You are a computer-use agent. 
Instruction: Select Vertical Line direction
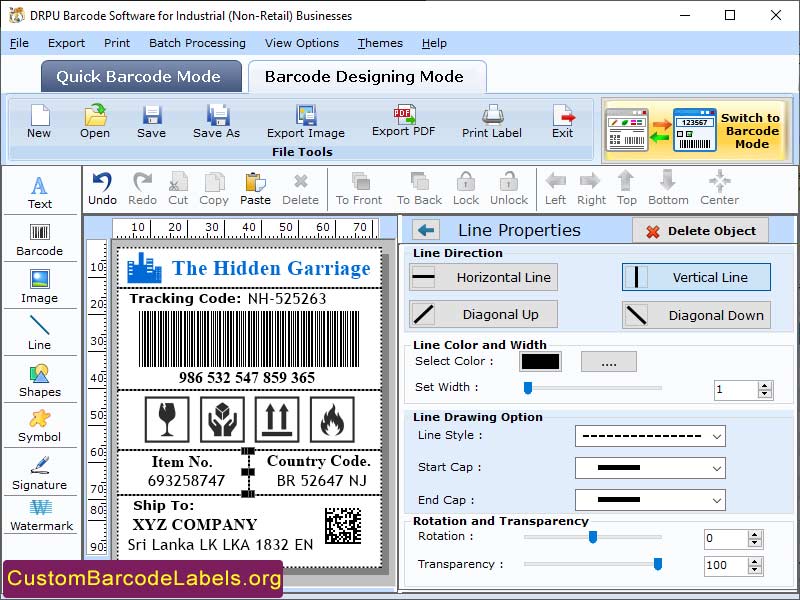coord(695,277)
